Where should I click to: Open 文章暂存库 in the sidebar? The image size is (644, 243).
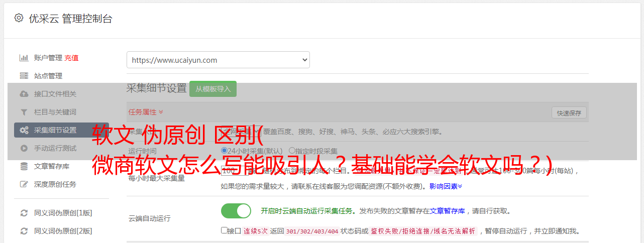[52, 166]
